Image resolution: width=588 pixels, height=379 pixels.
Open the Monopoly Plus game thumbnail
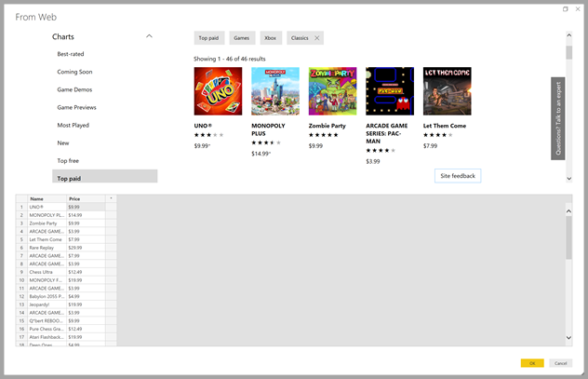275,91
